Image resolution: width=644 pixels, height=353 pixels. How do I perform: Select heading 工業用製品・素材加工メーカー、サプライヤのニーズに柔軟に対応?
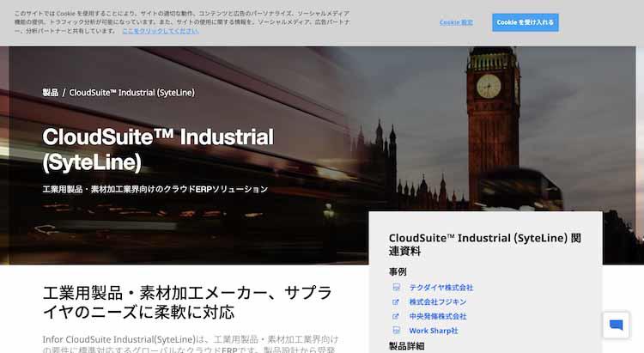tap(187, 302)
